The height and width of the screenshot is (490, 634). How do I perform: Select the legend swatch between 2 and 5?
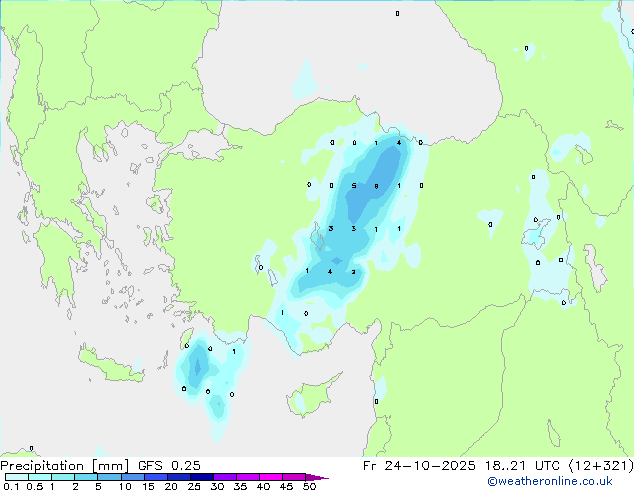click(x=86, y=477)
